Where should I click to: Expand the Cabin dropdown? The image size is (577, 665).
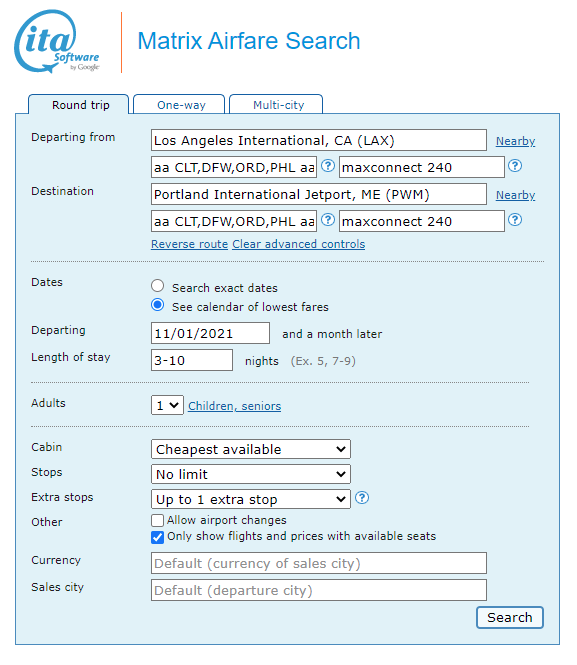coord(251,449)
